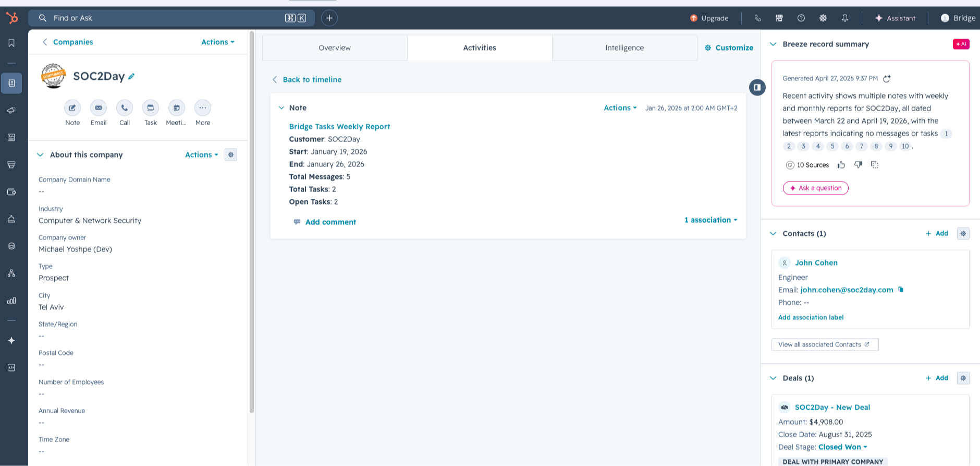Open the Bridge account menu
980x466 pixels.
(958, 18)
